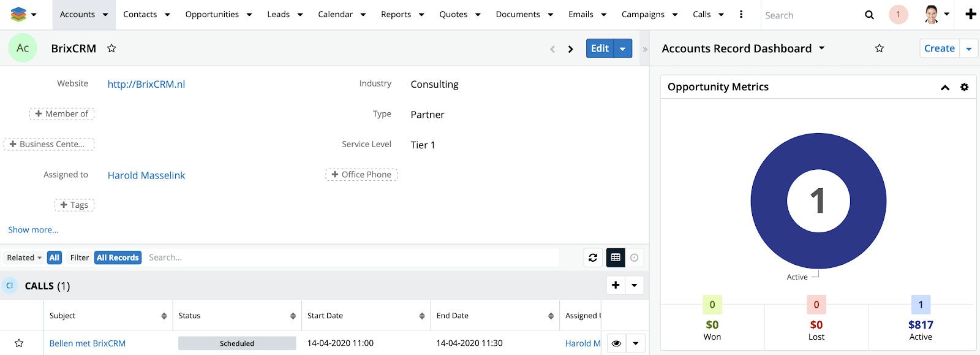980x355 pixels.
Task: Add a new call with plus button
Action: pos(616,285)
